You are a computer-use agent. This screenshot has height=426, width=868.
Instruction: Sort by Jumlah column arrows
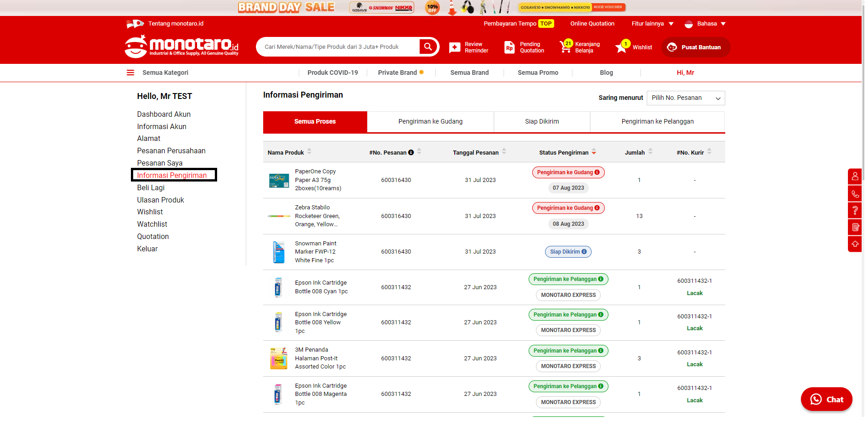[650, 151]
